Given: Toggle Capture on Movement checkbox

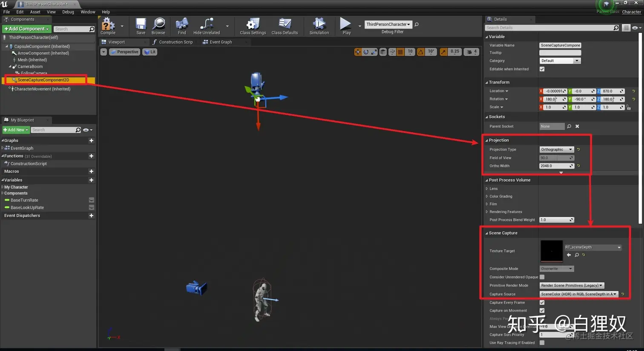Looking at the screenshot, I should [x=542, y=311].
